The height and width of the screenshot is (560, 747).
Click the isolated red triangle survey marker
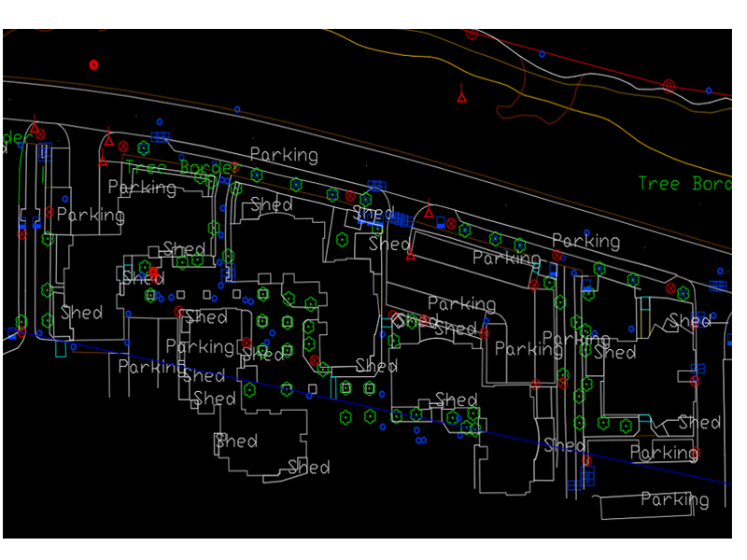(x=461, y=94)
